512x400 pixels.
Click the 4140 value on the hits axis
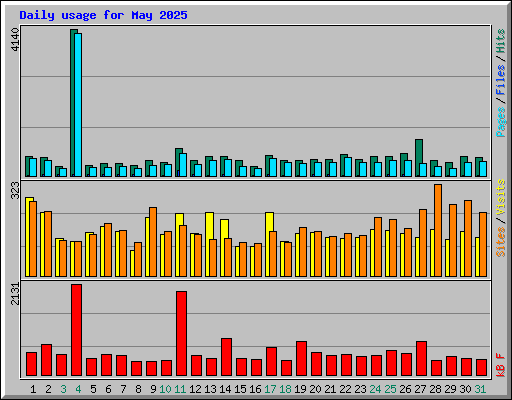click(16, 40)
